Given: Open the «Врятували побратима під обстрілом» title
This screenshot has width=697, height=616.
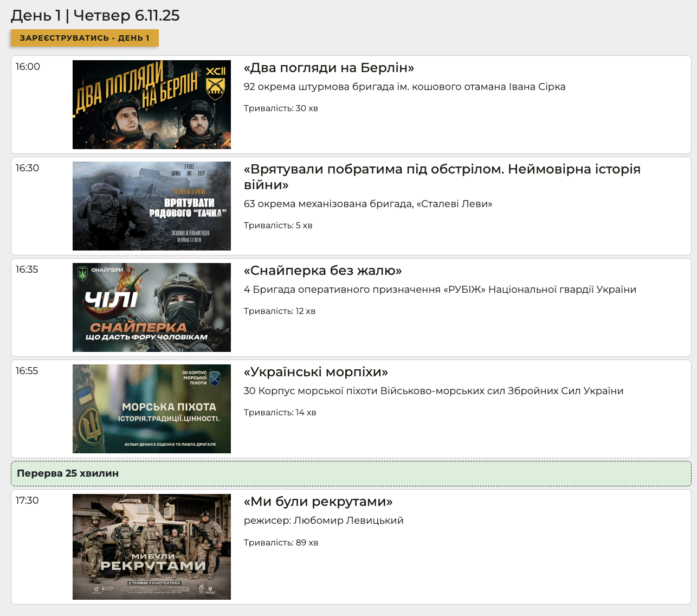Looking at the screenshot, I should pos(442,169).
